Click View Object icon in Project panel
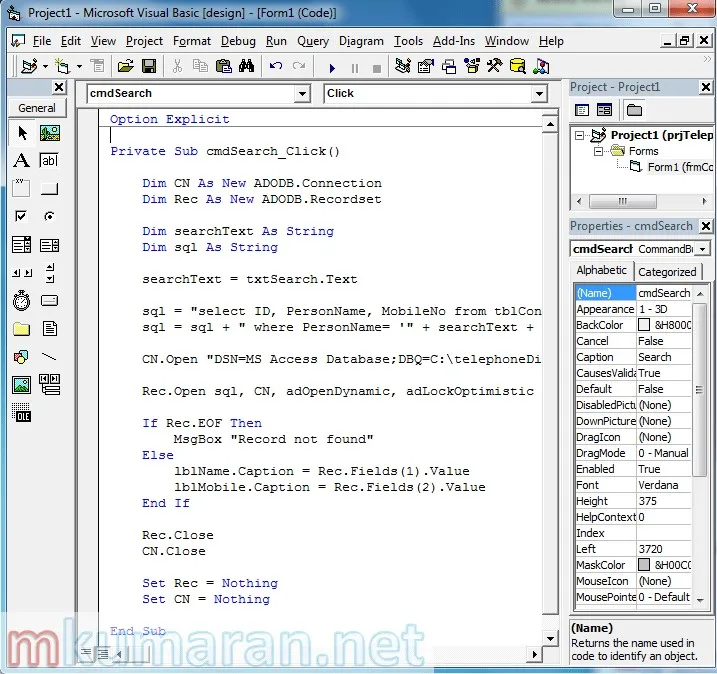This screenshot has width=717, height=674. [x=604, y=110]
